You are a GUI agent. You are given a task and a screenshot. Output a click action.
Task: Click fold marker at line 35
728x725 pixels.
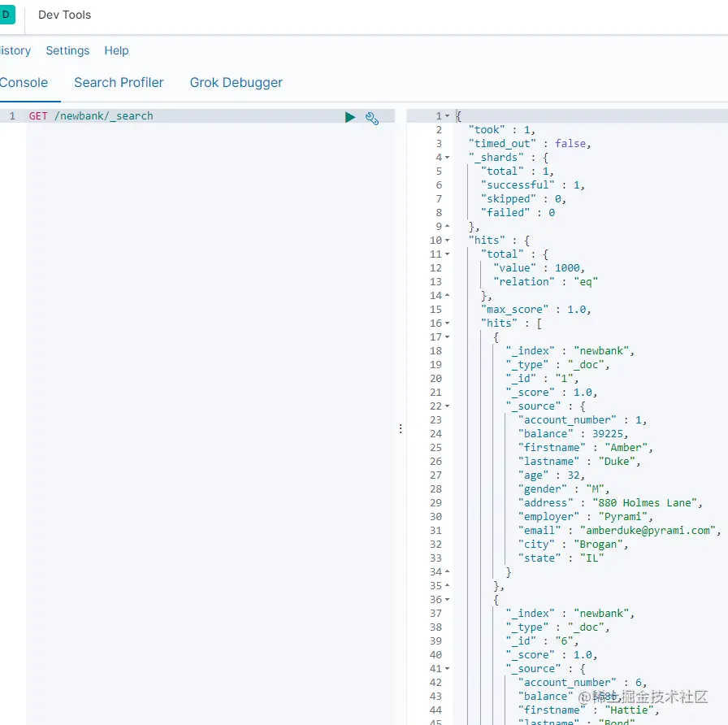click(x=447, y=586)
